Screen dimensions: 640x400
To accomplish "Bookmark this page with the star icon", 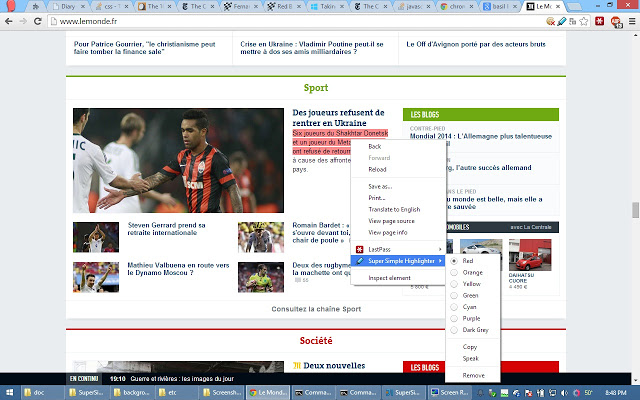I will point(584,21).
